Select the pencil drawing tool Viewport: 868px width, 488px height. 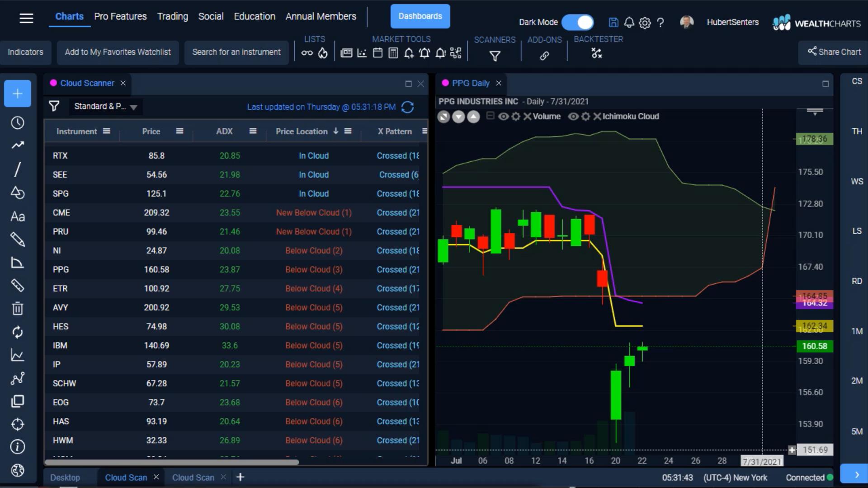18,239
